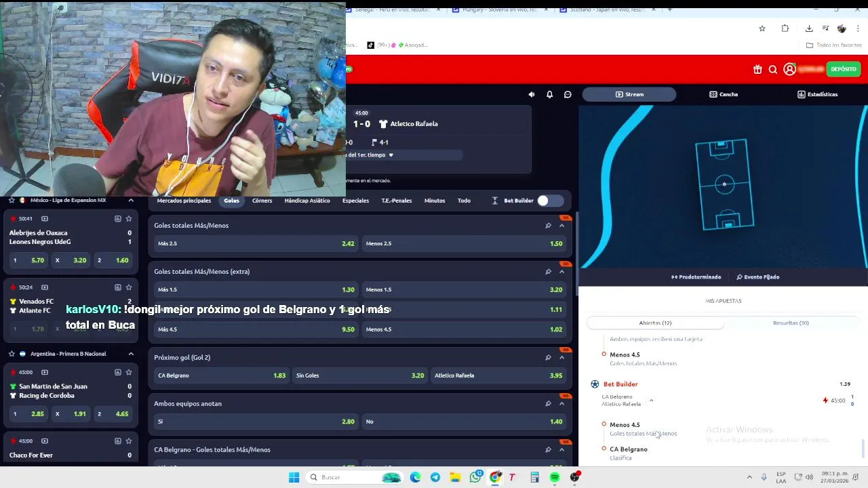This screenshot has width=868, height=488.
Task: Favorite the Alebrijes de Oaxaca match star
Action: [x=129, y=218]
